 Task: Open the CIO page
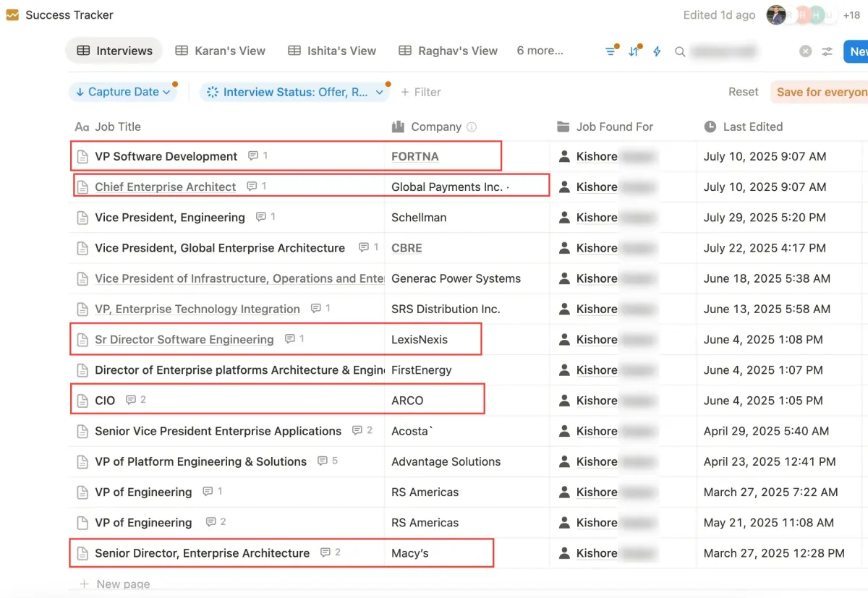(105, 400)
